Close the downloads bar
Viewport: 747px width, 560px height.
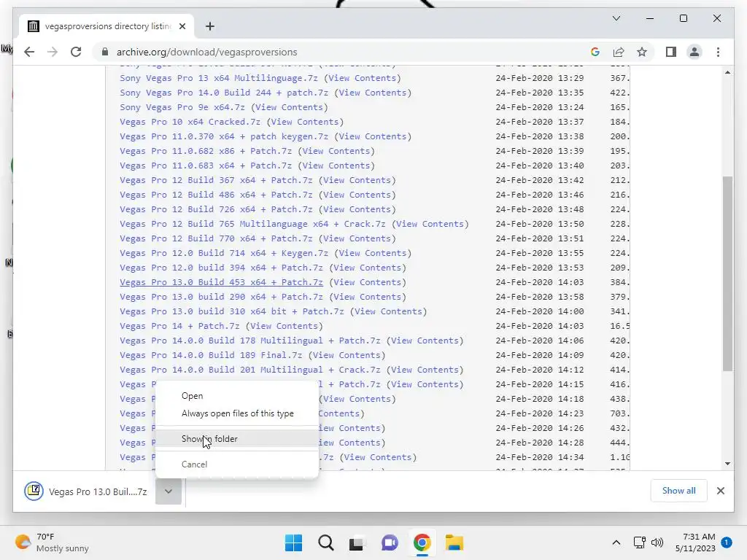tap(720, 491)
